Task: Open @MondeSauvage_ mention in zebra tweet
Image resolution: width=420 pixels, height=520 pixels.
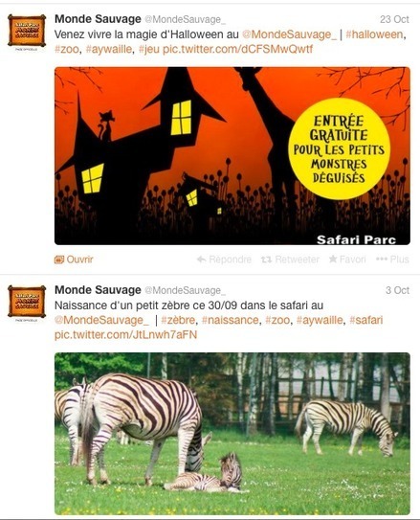Action: pos(101,320)
